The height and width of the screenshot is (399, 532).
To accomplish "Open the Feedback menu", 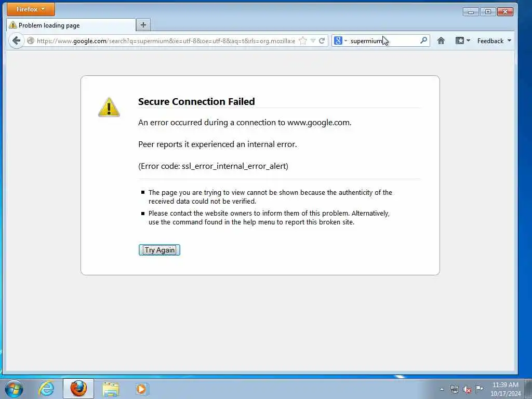I will point(494,41).
